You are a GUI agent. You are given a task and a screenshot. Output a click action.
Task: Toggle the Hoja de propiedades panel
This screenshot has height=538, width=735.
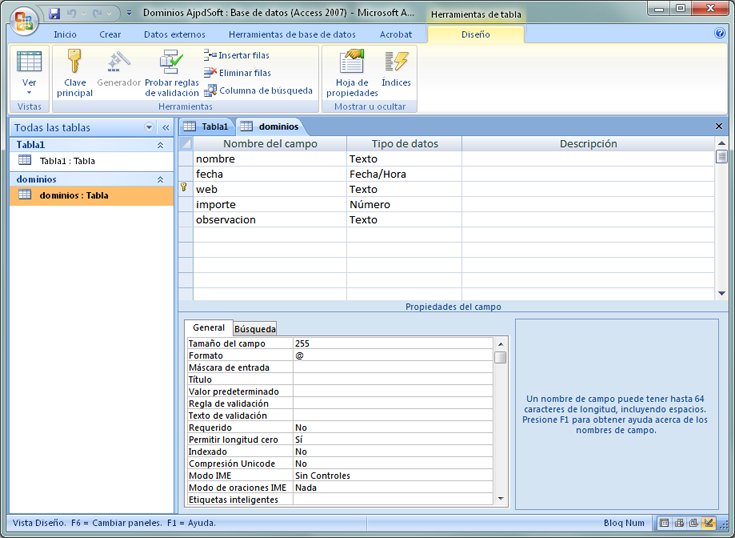point(351,72)
